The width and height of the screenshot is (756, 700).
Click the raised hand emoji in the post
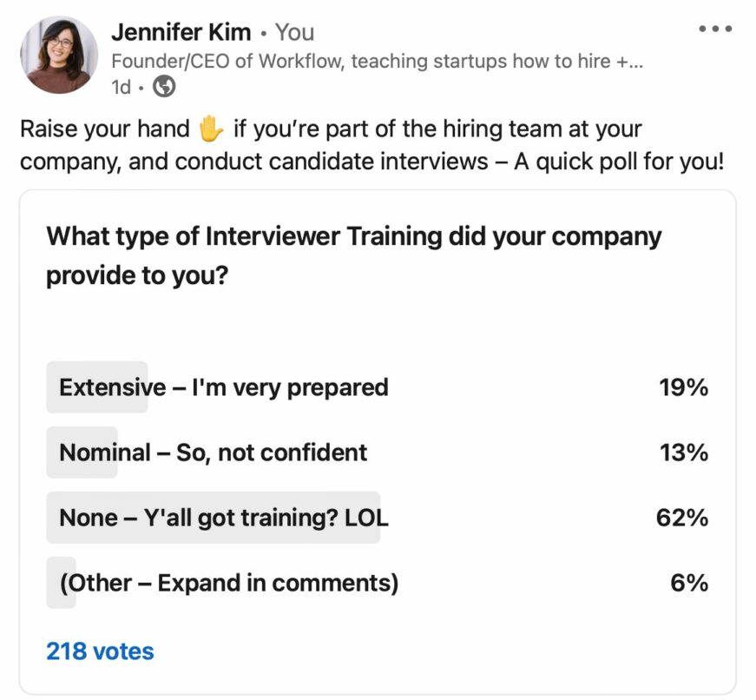tap(212, 129)
